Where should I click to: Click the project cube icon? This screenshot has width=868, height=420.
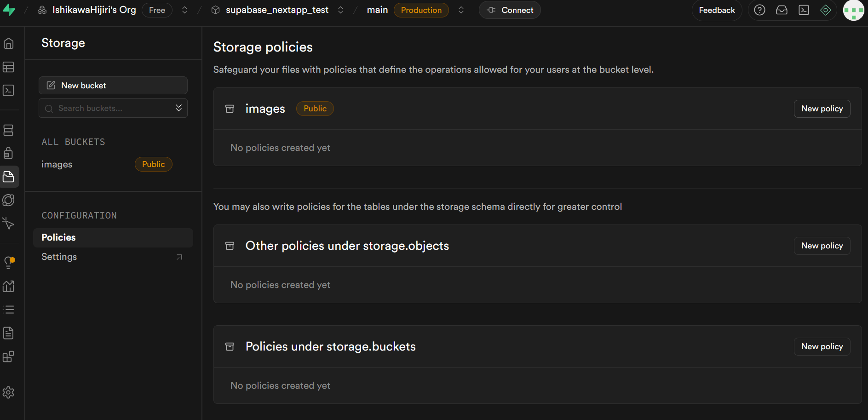click(215, 10)
